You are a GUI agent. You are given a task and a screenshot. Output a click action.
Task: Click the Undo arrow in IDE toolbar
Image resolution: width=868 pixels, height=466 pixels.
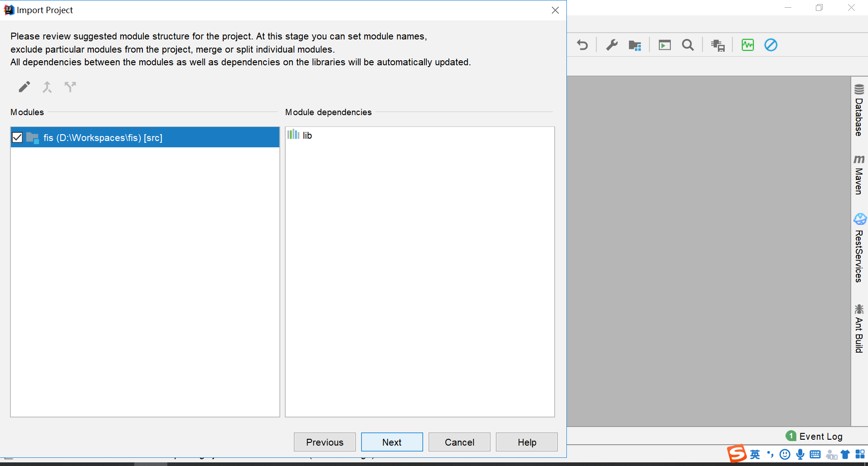coord(582,45)
